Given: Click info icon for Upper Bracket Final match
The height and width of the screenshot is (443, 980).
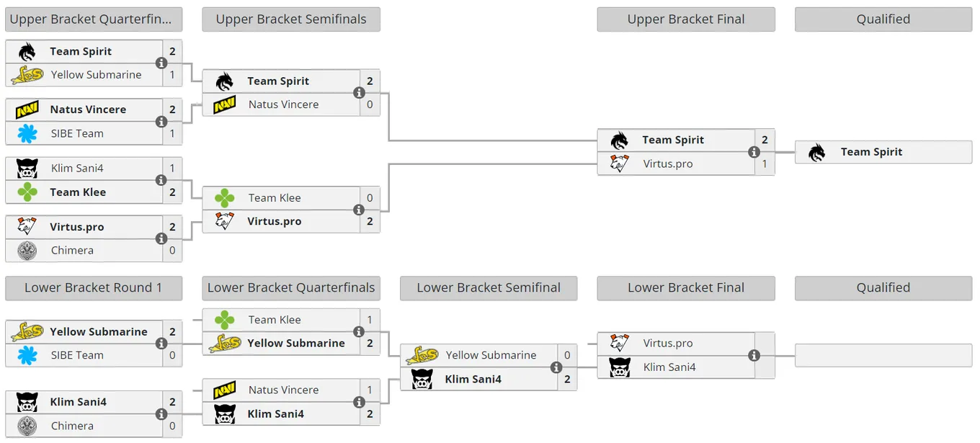Looking at the screenshot, I should tap(754, 152).
